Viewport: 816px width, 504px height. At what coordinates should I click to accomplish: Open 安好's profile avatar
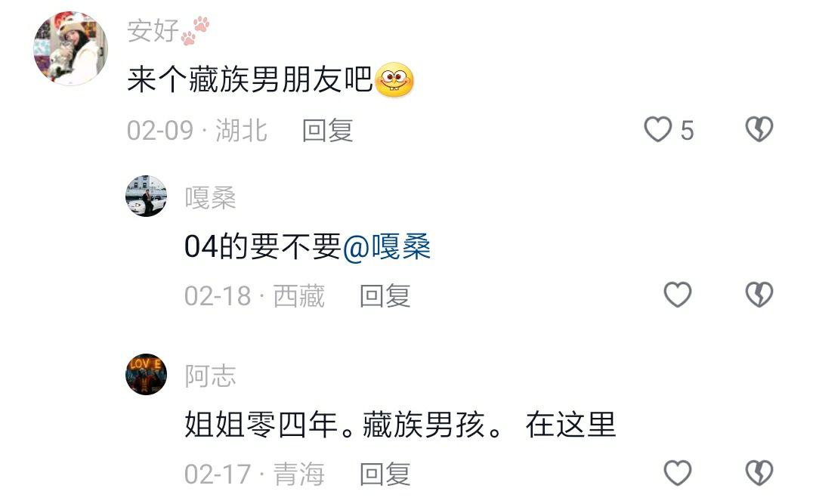click(71, 48)
